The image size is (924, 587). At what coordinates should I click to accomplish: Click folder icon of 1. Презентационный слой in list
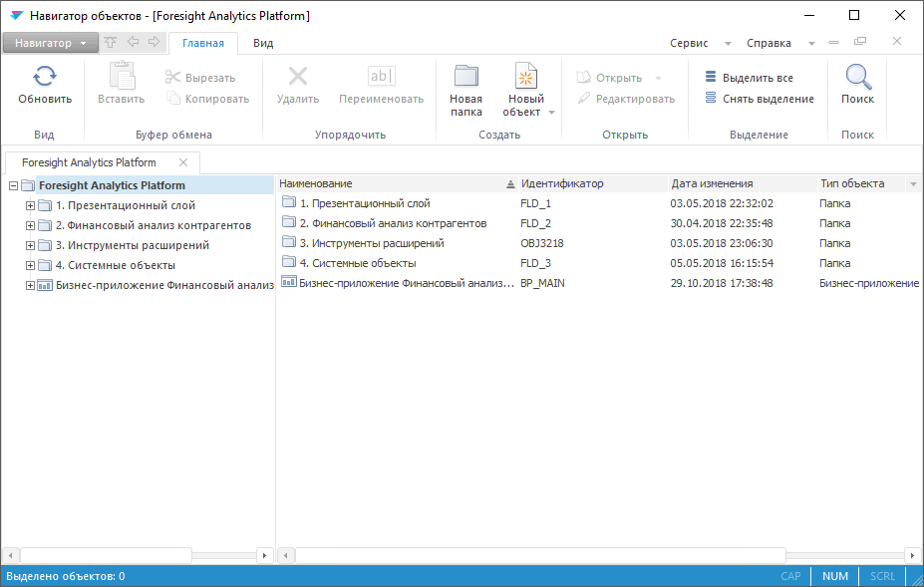point(289,202)
